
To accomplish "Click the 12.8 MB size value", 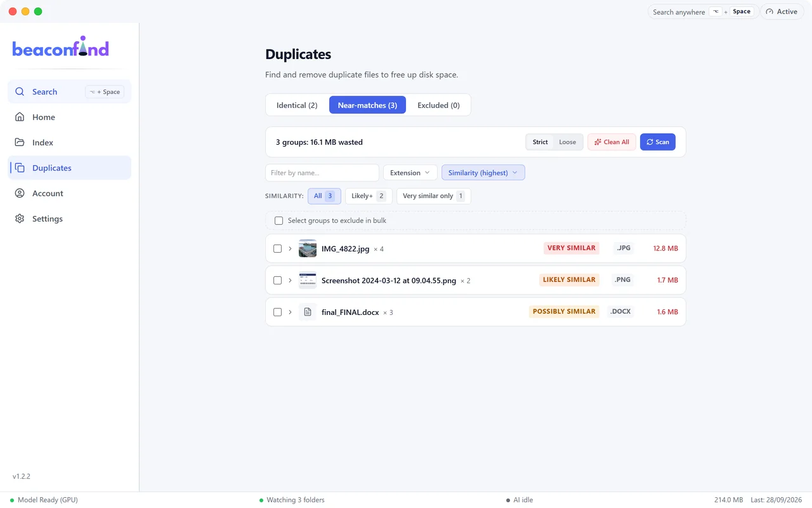I will [x=665, y=248].
